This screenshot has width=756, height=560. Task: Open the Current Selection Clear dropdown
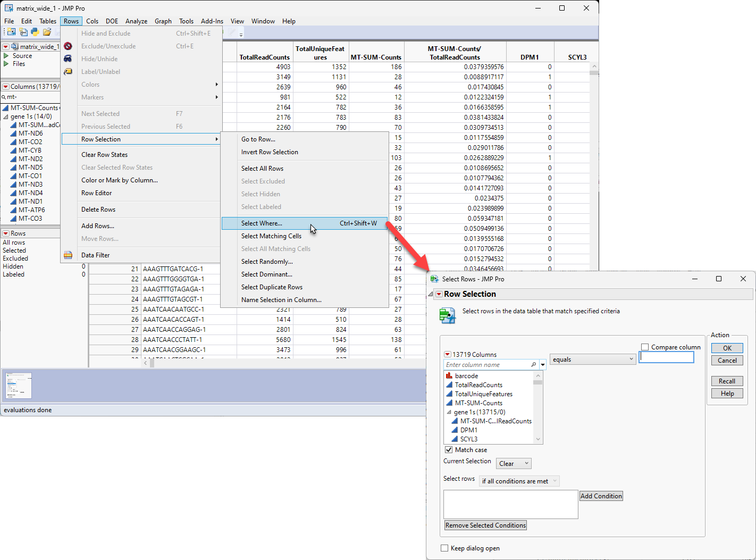point(514,464)
